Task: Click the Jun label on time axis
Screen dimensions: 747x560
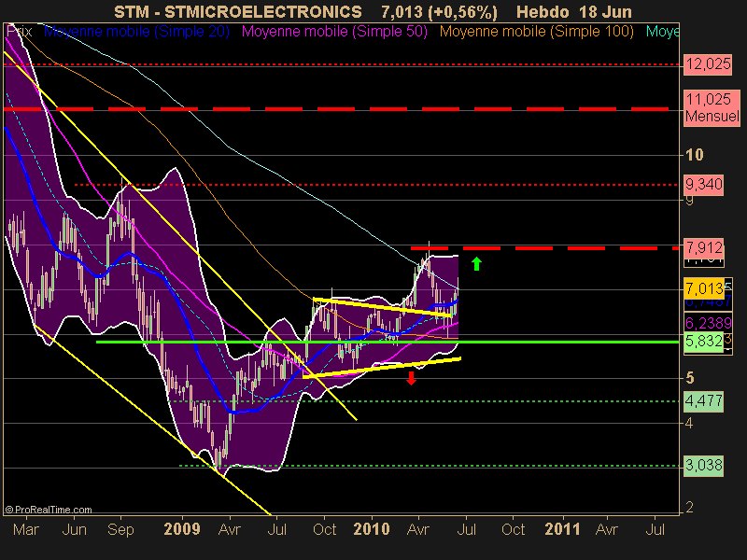Action: click(x=75, y=529)
